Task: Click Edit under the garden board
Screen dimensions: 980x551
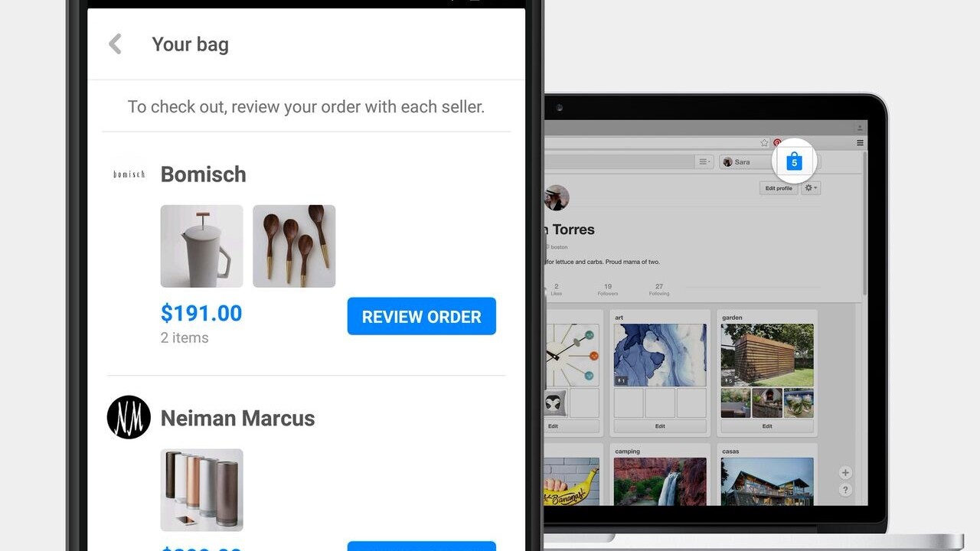Action: point(767,426)
